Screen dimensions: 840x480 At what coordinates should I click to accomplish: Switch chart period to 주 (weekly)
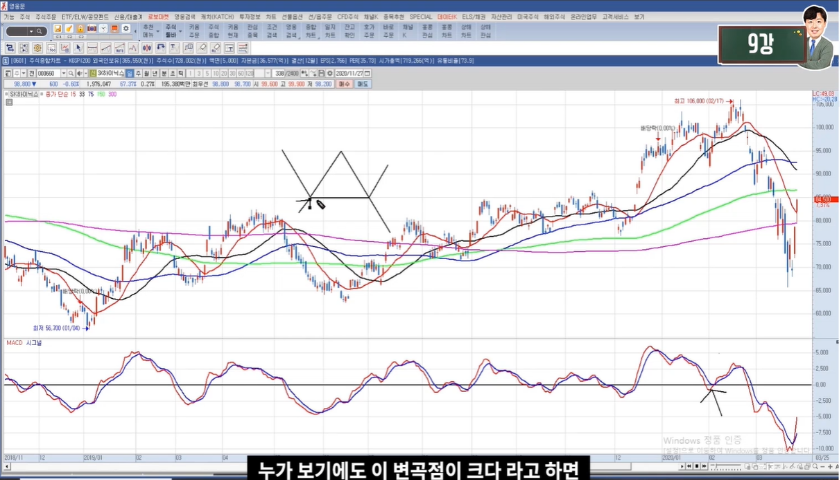tap(150, 73)
